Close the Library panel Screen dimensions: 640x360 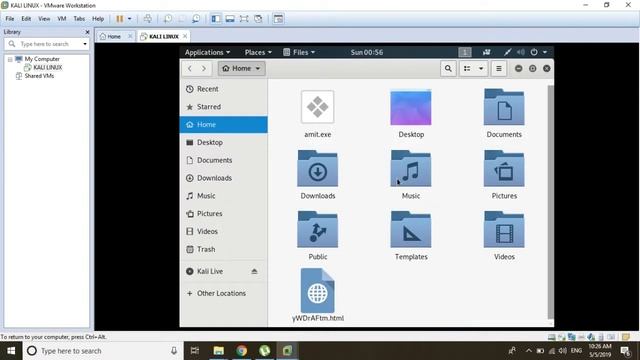click(x=87, y=32)
